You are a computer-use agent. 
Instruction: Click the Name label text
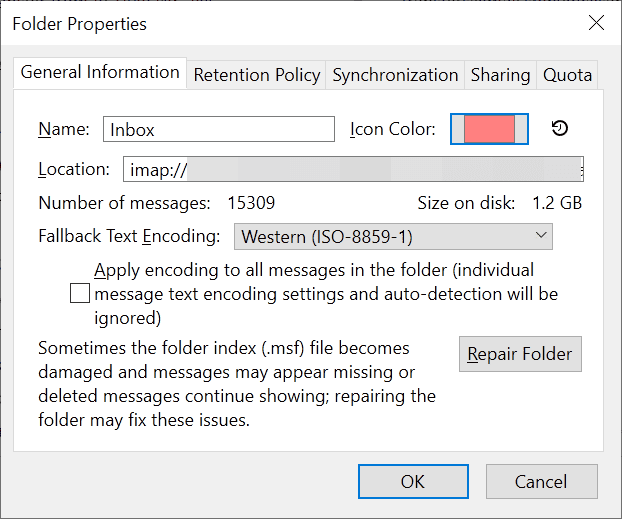64,129
